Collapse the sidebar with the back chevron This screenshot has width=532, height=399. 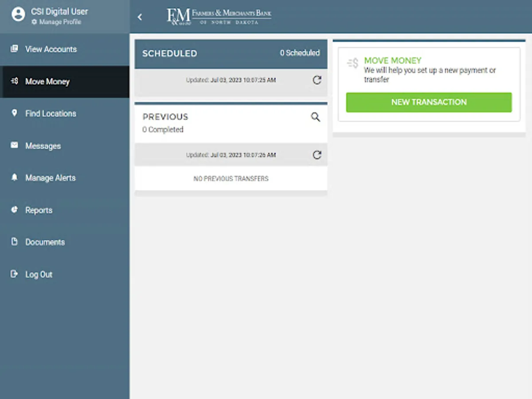pos(140,17)
